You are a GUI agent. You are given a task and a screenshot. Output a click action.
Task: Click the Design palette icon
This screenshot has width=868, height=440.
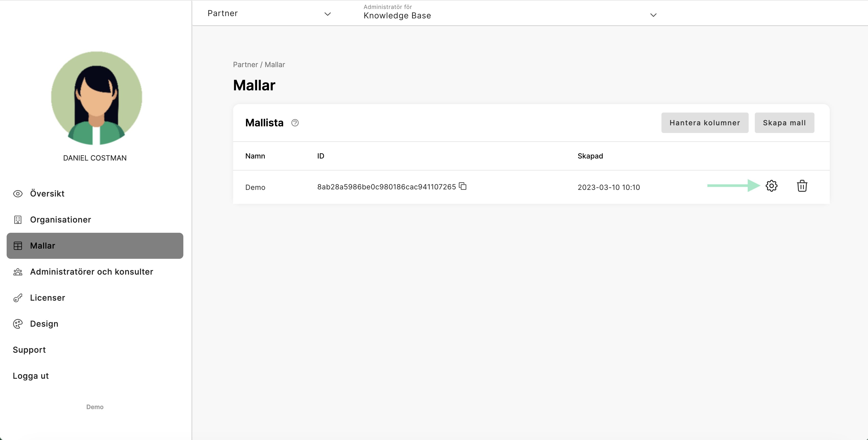coord(18,324)
